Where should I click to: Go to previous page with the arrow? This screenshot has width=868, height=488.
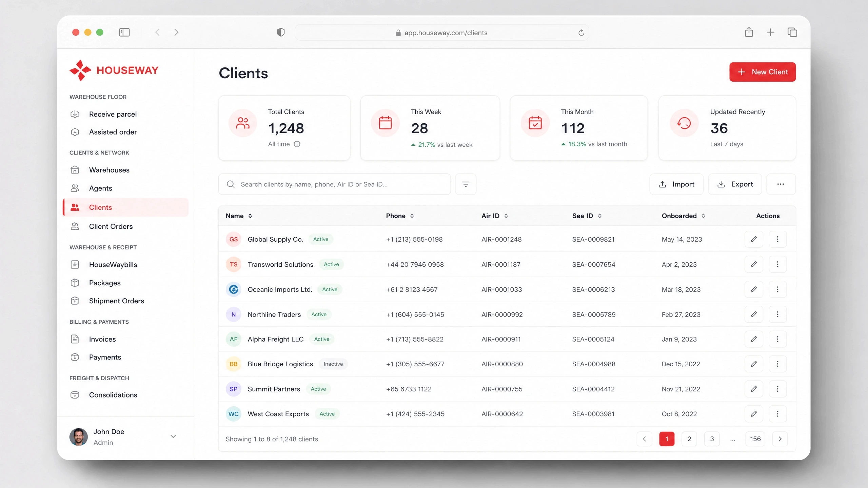coord(645,439)
